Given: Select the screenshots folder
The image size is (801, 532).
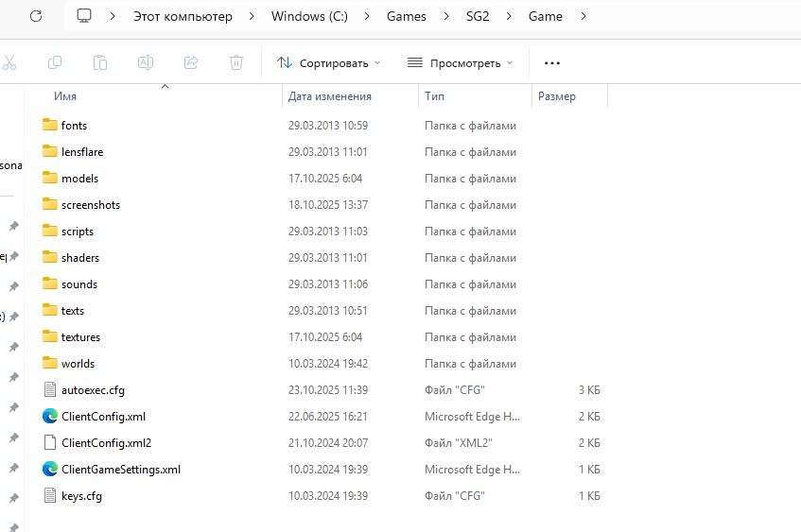Looking at the screenshot, I should tap(91, 204).
